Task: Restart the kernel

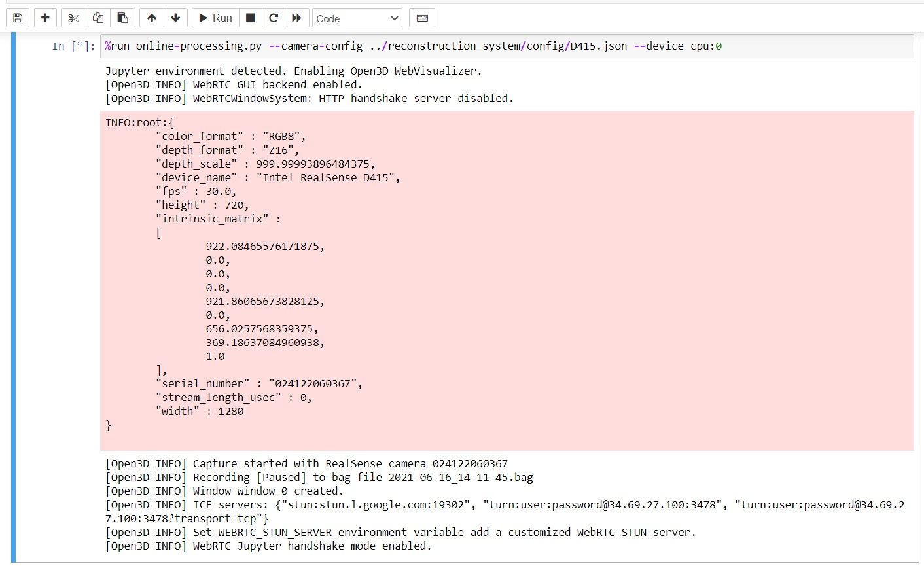Action: (x=274, y=18)
